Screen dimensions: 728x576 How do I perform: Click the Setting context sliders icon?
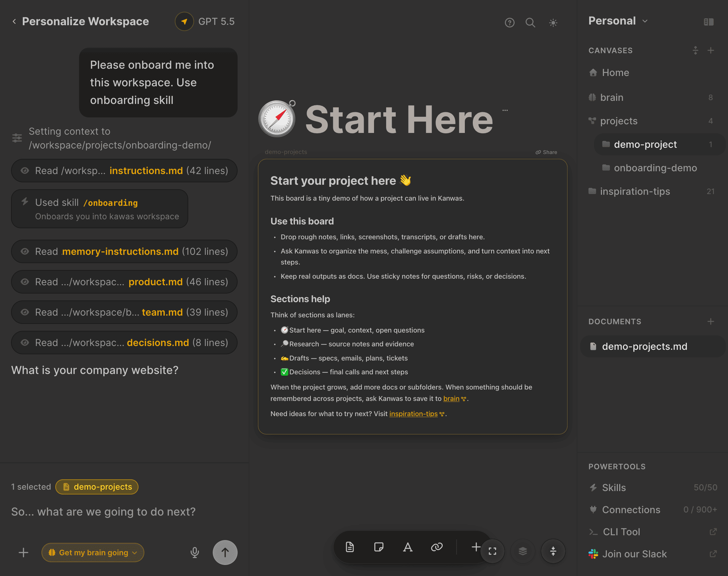click(x=17, y=138)
